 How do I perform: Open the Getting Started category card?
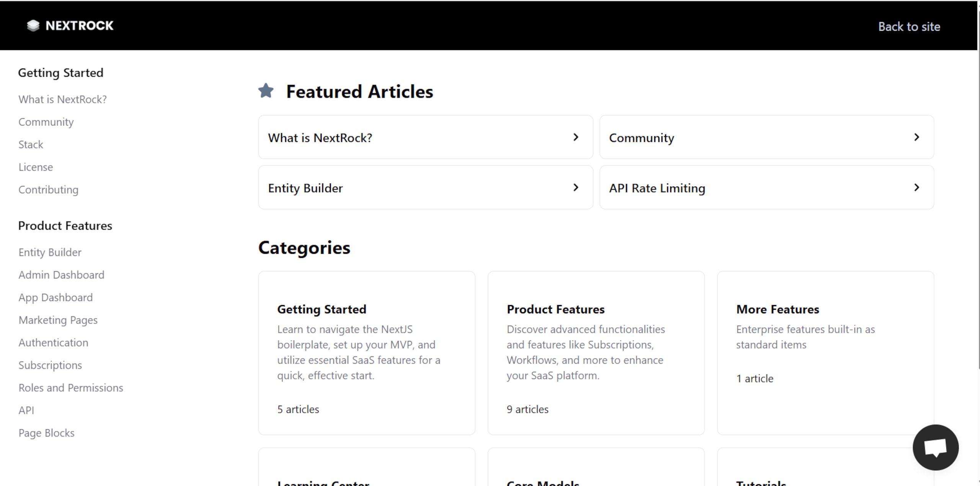pyautogui.click(x=366, y=352)
